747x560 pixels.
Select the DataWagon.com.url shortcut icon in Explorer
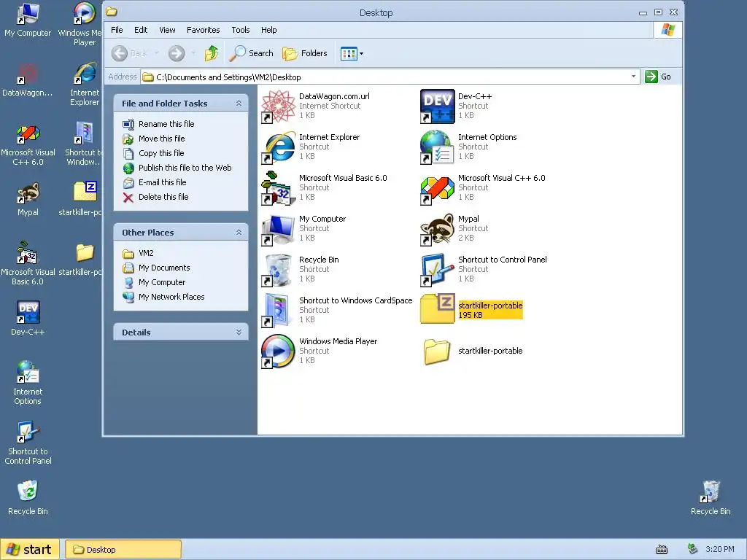click(279, 106)
